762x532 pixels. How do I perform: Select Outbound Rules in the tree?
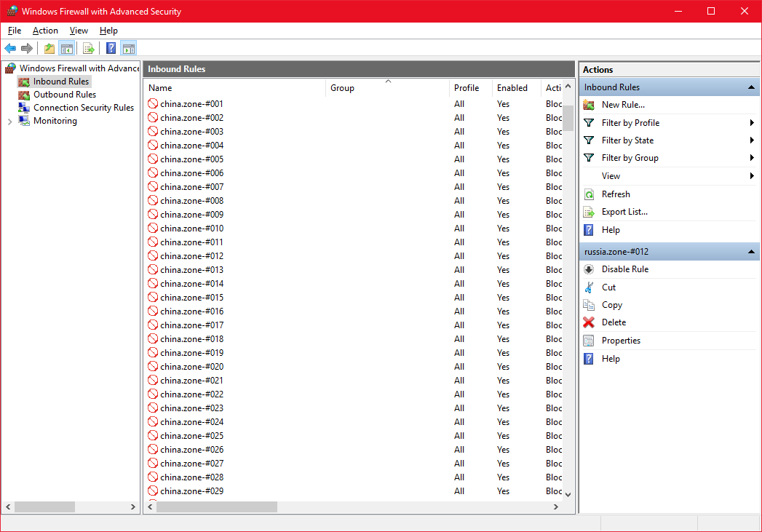point(64,95)
